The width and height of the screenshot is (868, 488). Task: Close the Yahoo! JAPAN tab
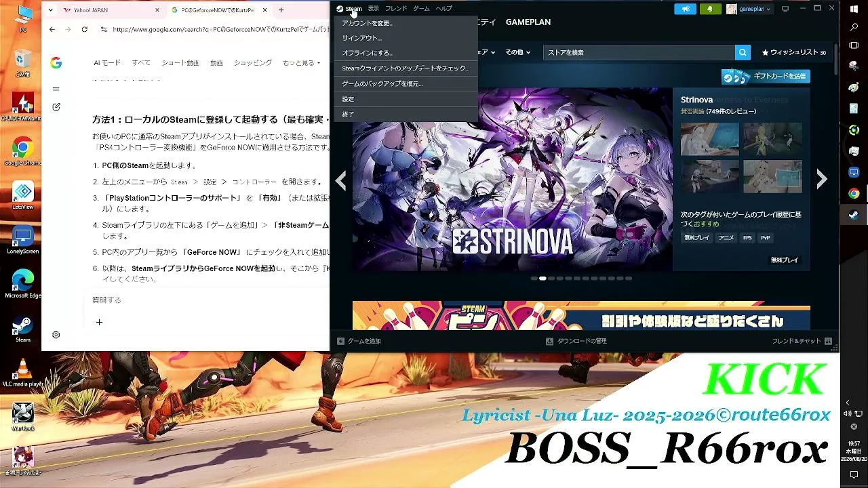(157, 10)
